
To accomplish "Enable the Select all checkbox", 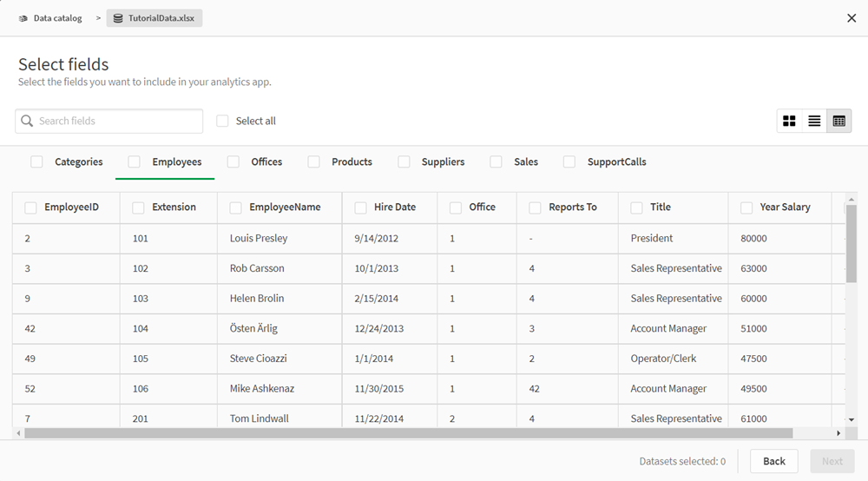I will tap(223, 122).
